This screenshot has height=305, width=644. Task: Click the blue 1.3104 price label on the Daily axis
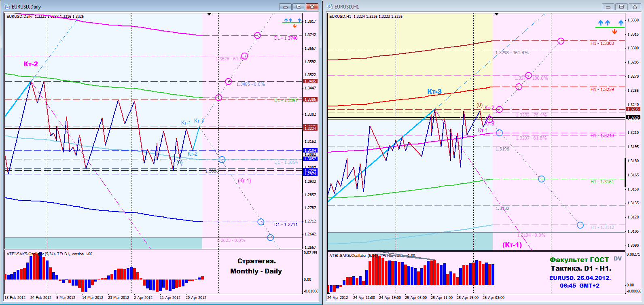point(310,150)
